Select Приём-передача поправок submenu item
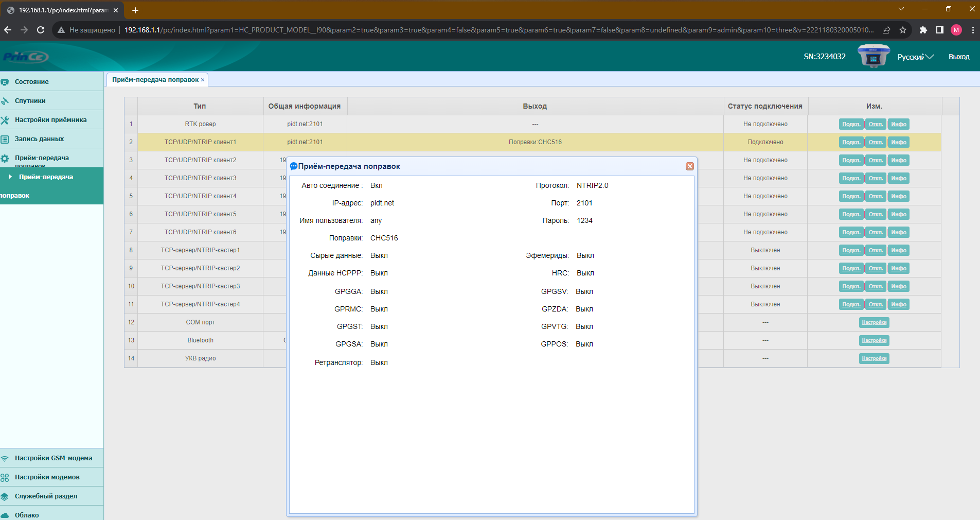 (51, 186)
